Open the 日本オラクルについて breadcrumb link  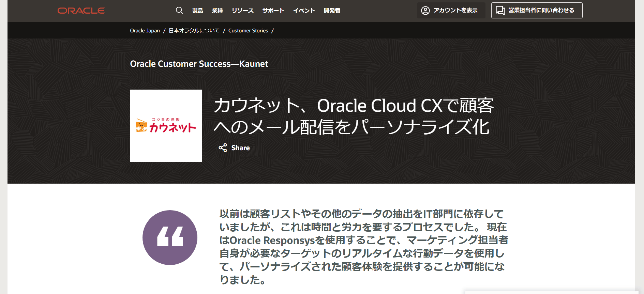tap(194, 31)
